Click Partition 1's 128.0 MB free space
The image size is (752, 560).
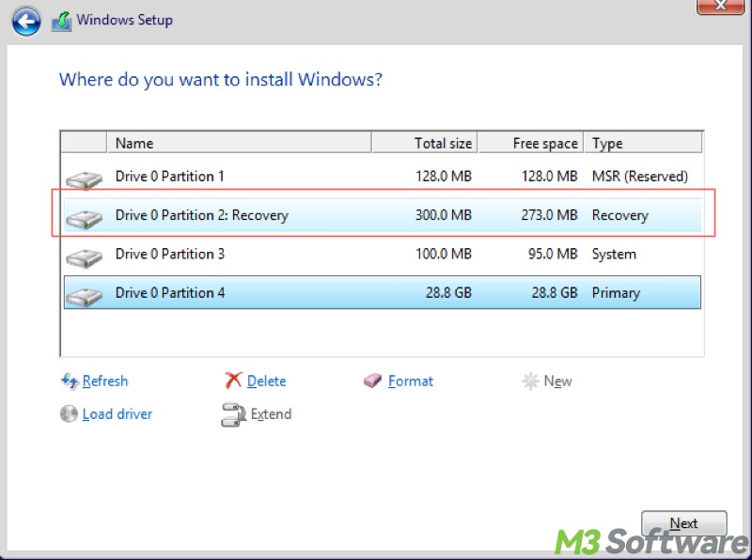tap(550, 177)
